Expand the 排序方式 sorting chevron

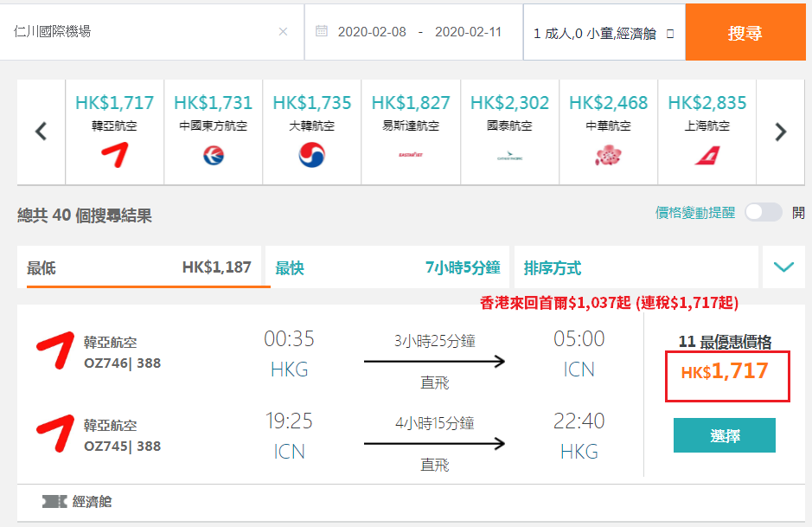[x=783, y=267]
